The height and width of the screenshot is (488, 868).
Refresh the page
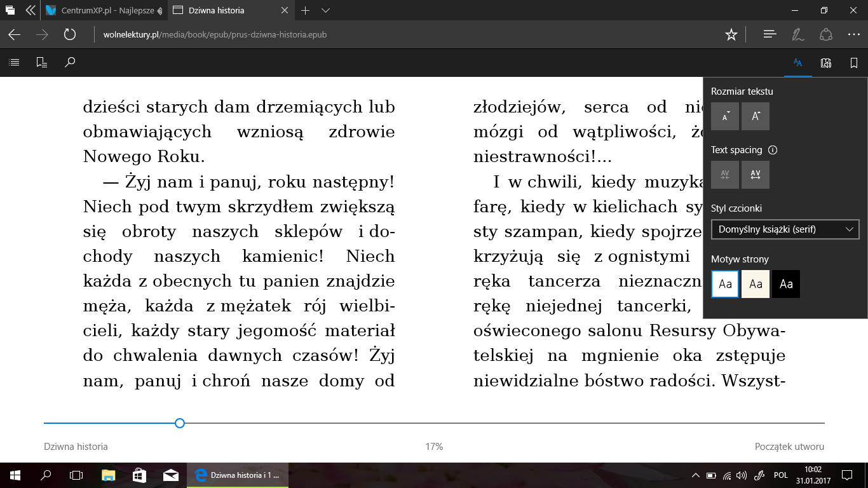(x=70, y=34)
